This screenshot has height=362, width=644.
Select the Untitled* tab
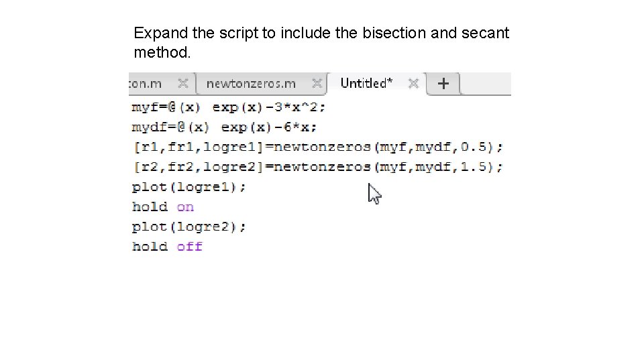(366, 84)
